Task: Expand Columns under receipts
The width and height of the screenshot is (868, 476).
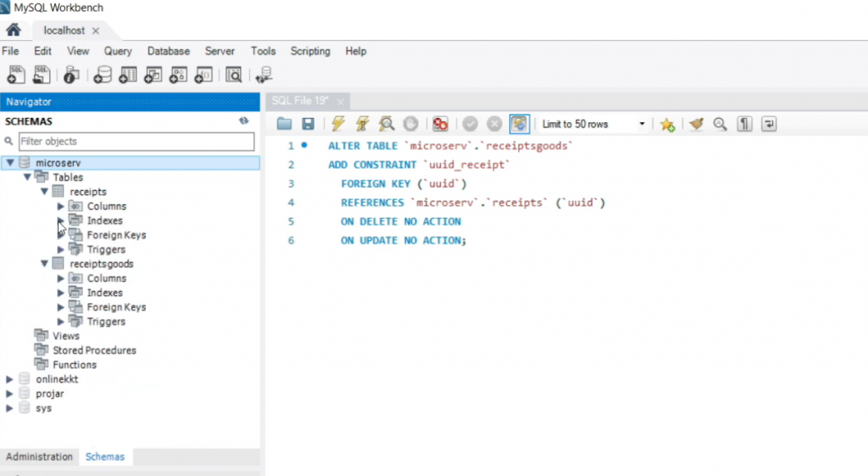Action: coord(61,206)
